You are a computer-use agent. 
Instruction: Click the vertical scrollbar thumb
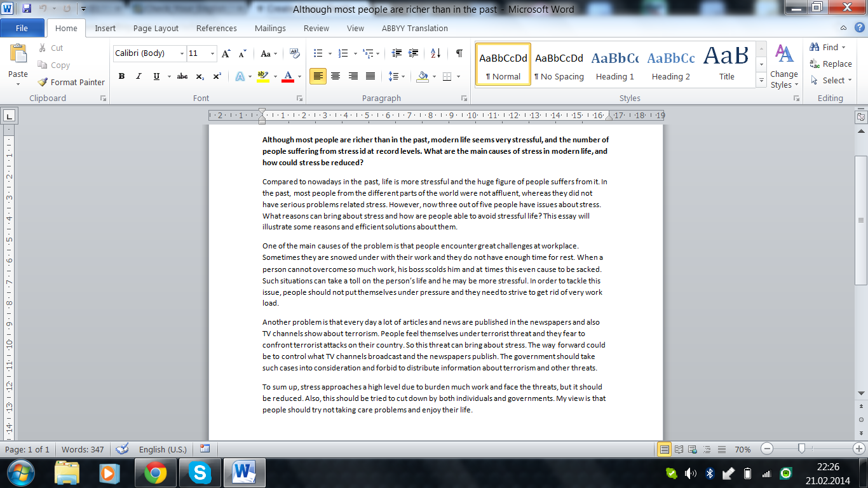point(861,220)
